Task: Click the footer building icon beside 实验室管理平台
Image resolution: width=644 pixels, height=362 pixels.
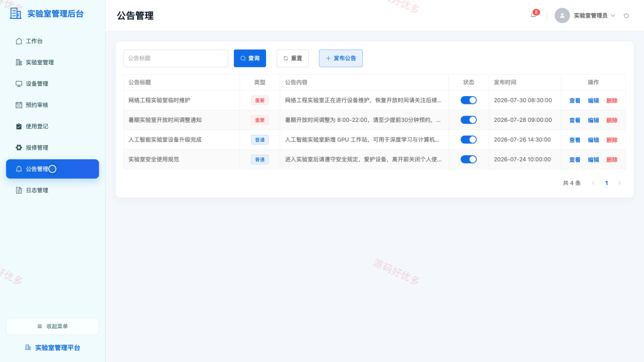Action: [x=28, y=348]
